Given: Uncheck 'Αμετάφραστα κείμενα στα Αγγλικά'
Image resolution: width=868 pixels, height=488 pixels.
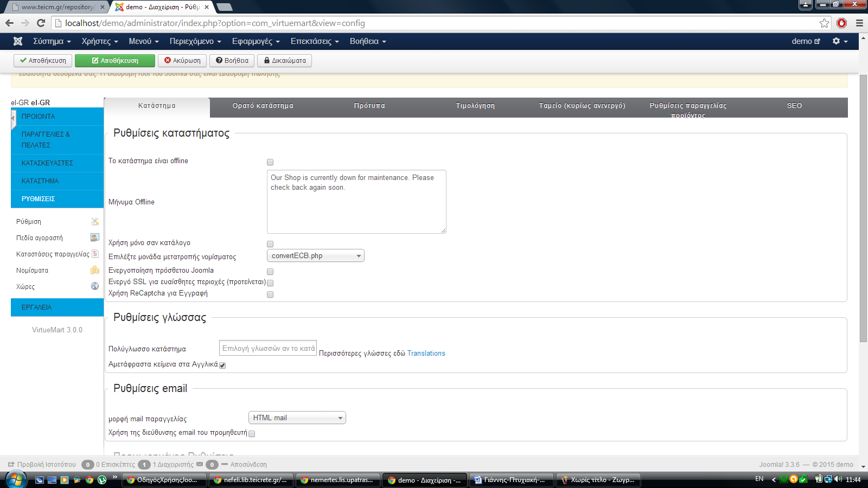Looking at the screenshot, I should [222, 365].
